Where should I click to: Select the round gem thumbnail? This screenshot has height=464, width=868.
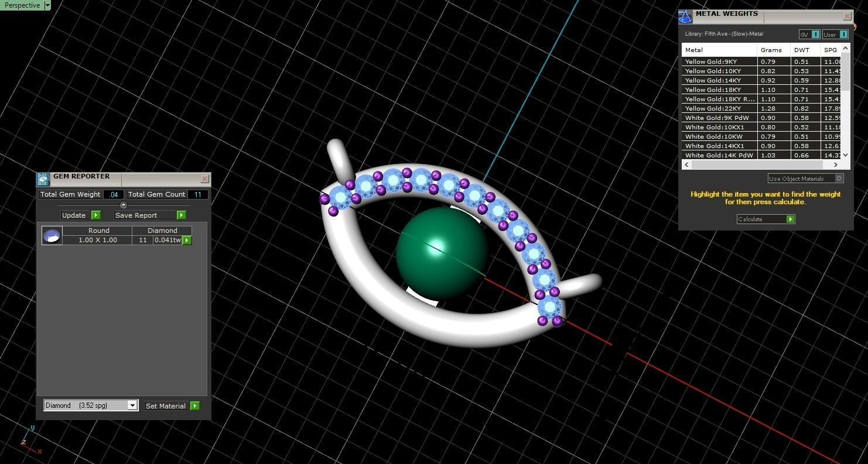pyautogui.click(x=52, y=236)
